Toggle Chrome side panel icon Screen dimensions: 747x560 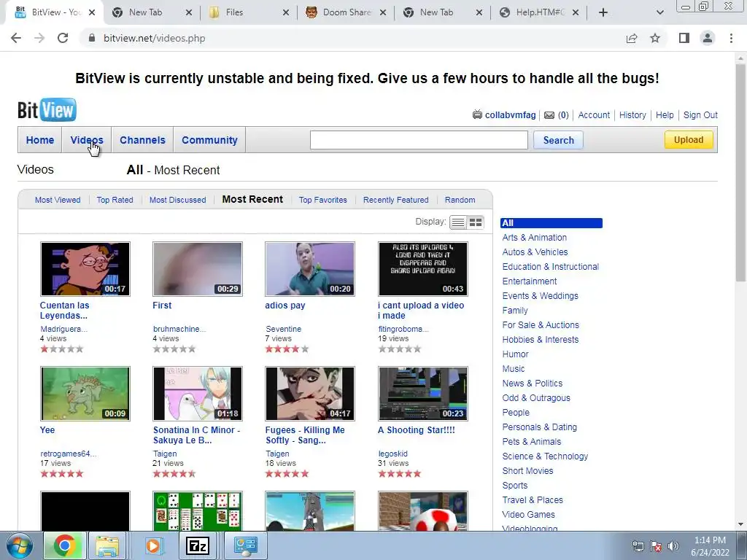684,38
